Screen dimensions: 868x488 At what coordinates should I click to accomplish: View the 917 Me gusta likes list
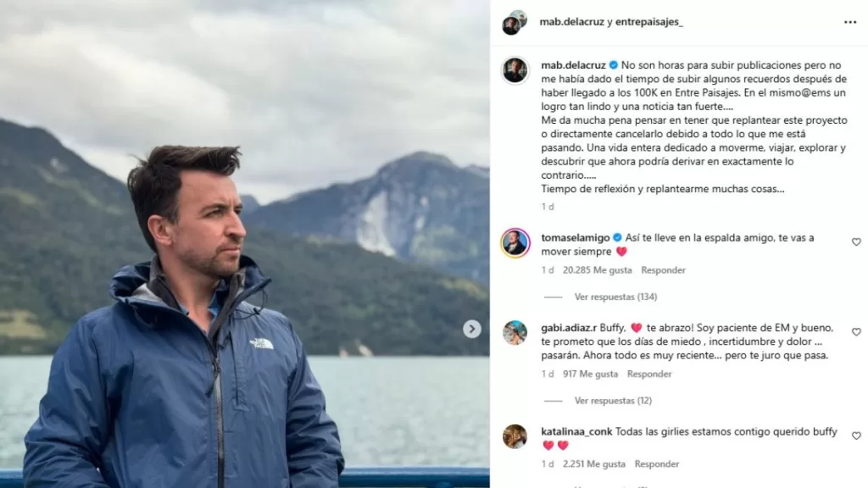[x=590, y=374]
